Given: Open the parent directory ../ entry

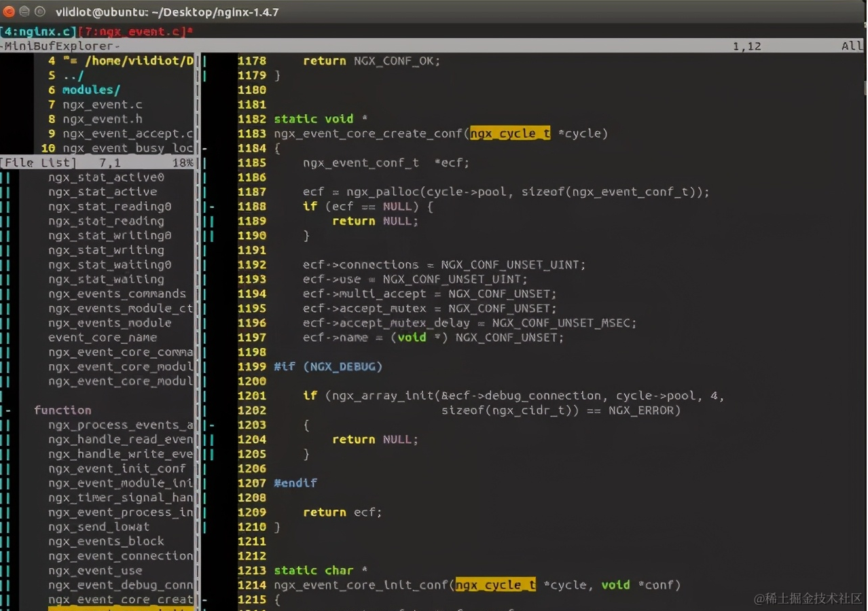Looking at the screenshot, I should pos(73,75).
